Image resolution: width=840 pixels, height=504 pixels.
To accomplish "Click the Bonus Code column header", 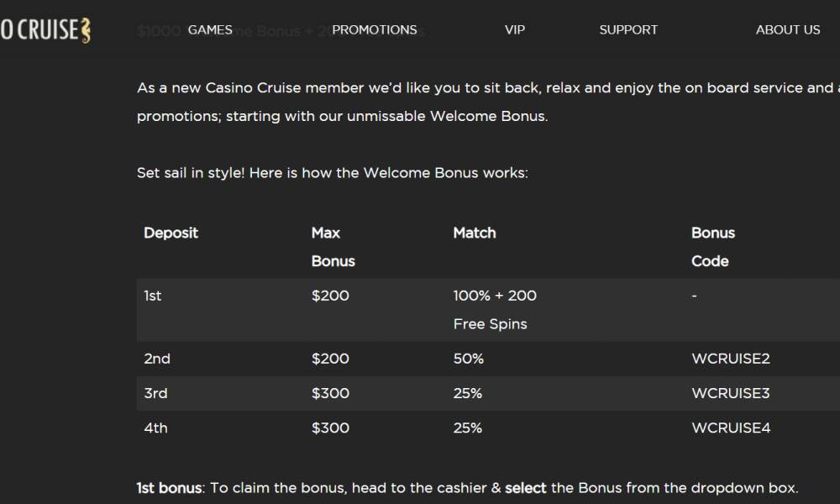I will click(712, 247).
